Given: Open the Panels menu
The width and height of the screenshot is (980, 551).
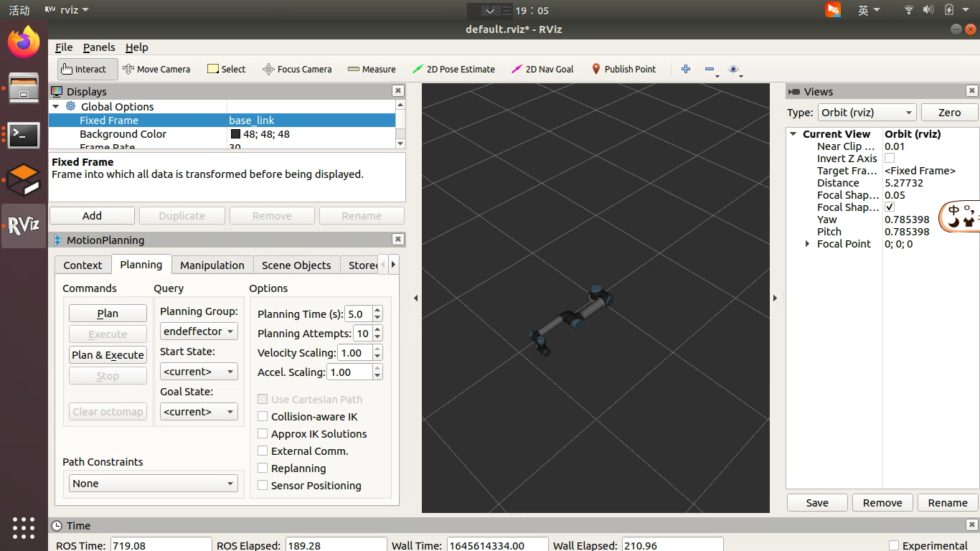Looking at the screenshot, I should point(99,47).
